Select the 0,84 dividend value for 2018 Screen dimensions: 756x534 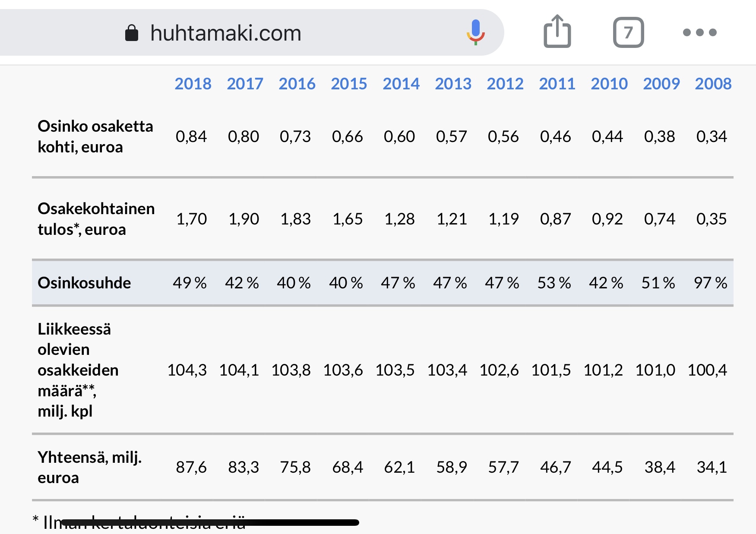tap(191, 137)
